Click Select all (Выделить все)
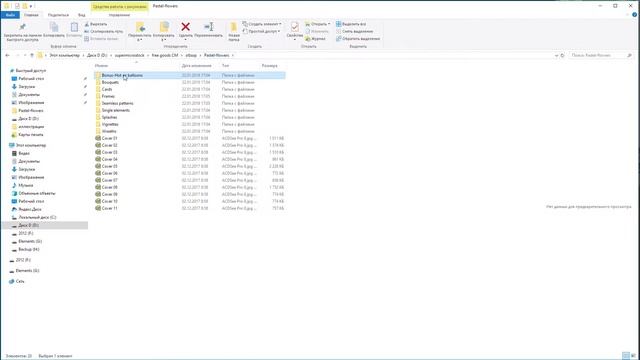640x360 pixels. tap(351, 24)
